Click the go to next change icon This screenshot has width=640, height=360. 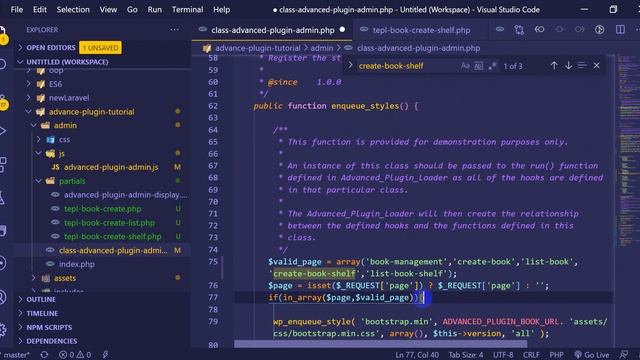point(579,30)
